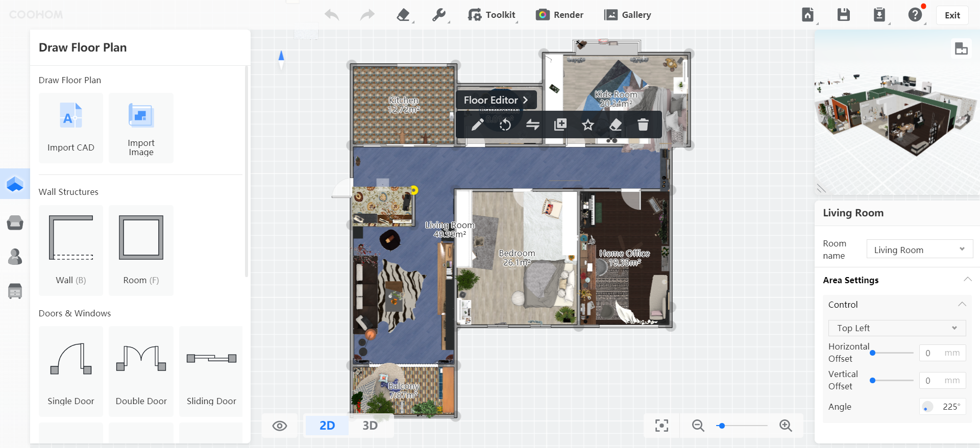This screenshot has height=448, width=980.
Task: Collapse the Control section
Action: (962, 304)
